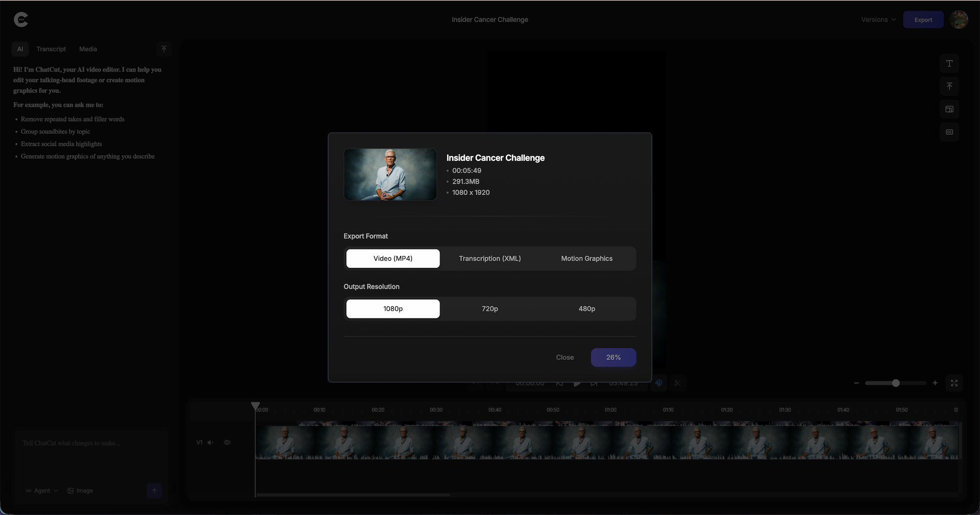
Task: Toggle visibility of the V1 track
Action: click(227, 443)
